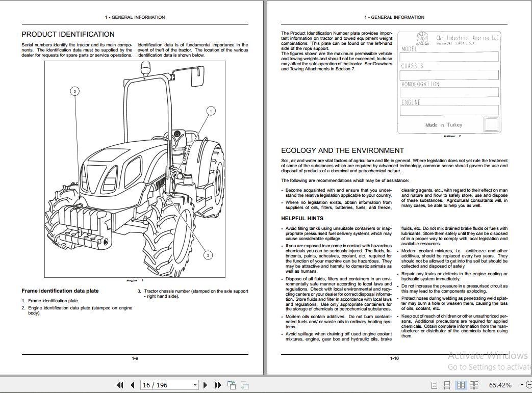Enable continuous facing book layout

point(474,384)
